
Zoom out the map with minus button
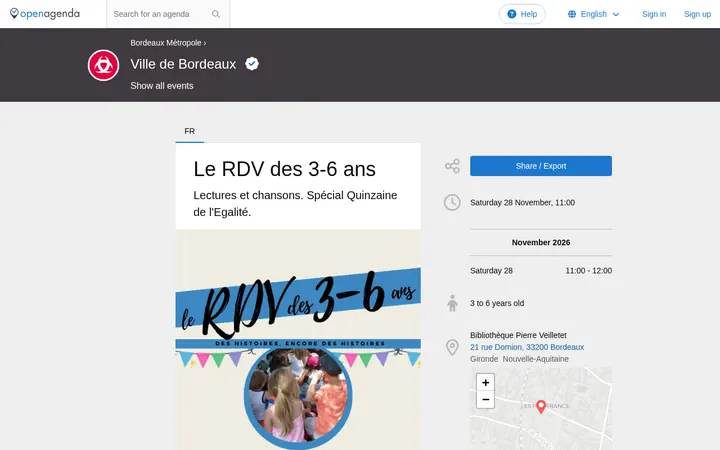[485, 399]
